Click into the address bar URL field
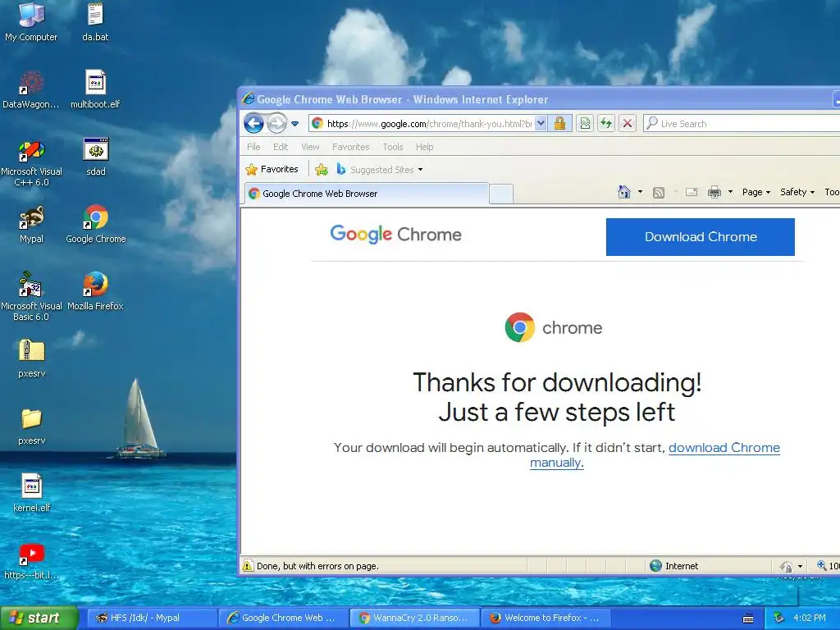Screen dimensions: 840x630 coord(428,124)
